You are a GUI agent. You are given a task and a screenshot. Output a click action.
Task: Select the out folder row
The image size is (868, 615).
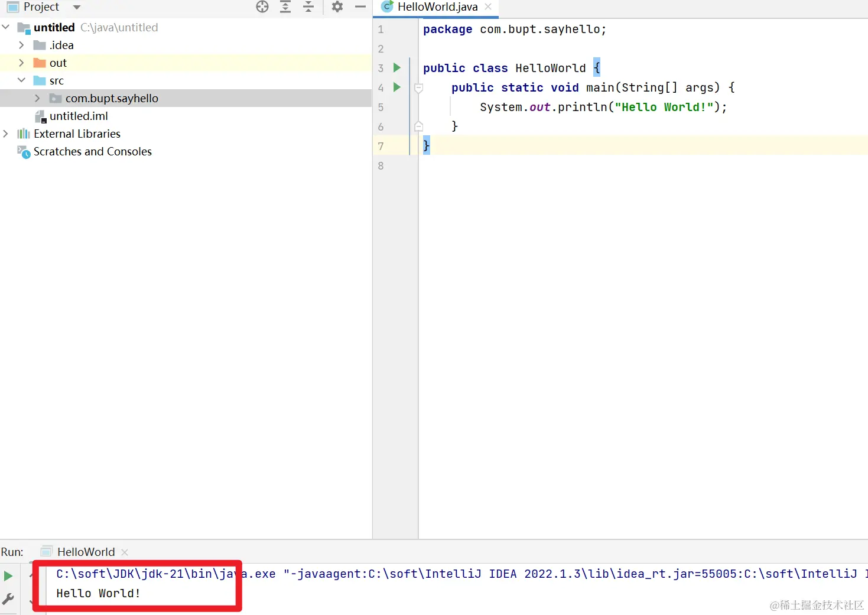coord(186,63)
